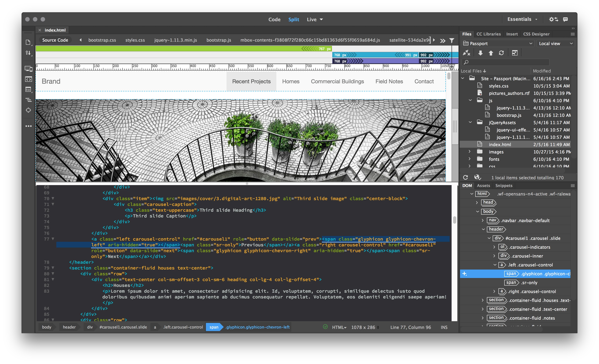Collapse the header node in DOM panel
This screenshot has height=364, width=599.
(x=483, y=229)
